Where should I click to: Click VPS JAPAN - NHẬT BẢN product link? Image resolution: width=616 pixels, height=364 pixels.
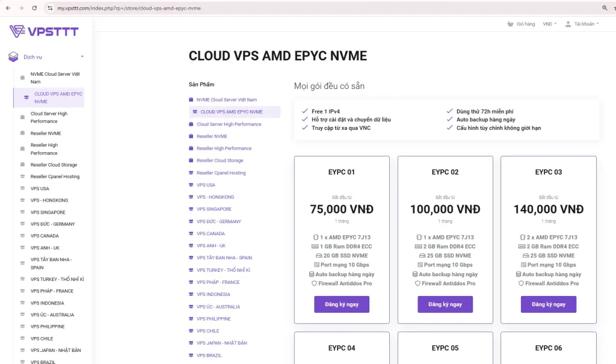point(221,343)
